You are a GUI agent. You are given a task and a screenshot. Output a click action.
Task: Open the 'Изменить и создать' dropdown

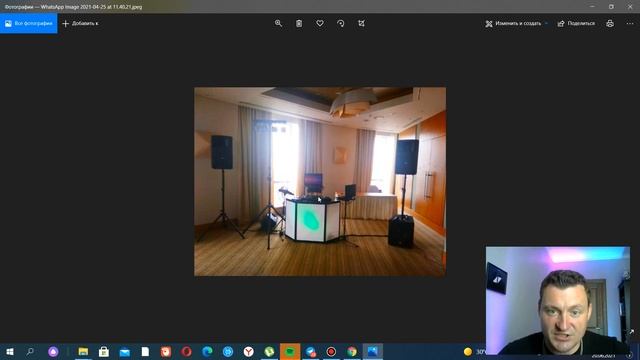tap(516, 24)
